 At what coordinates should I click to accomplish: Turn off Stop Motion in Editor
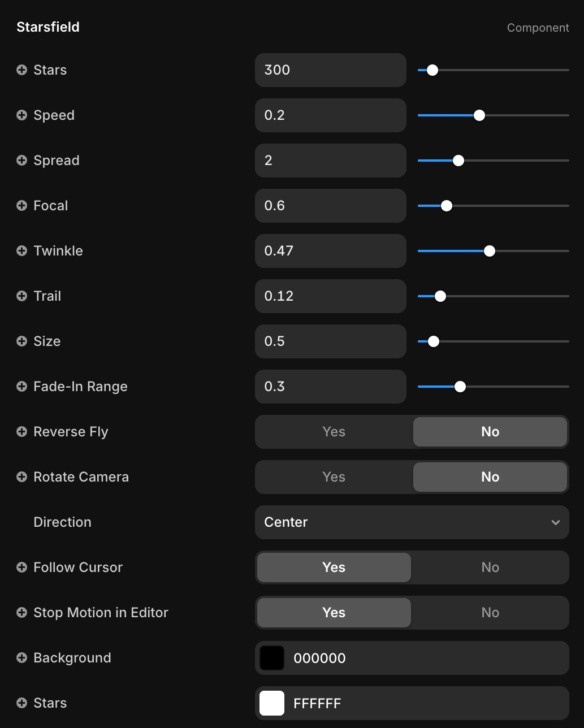[490, 613]
